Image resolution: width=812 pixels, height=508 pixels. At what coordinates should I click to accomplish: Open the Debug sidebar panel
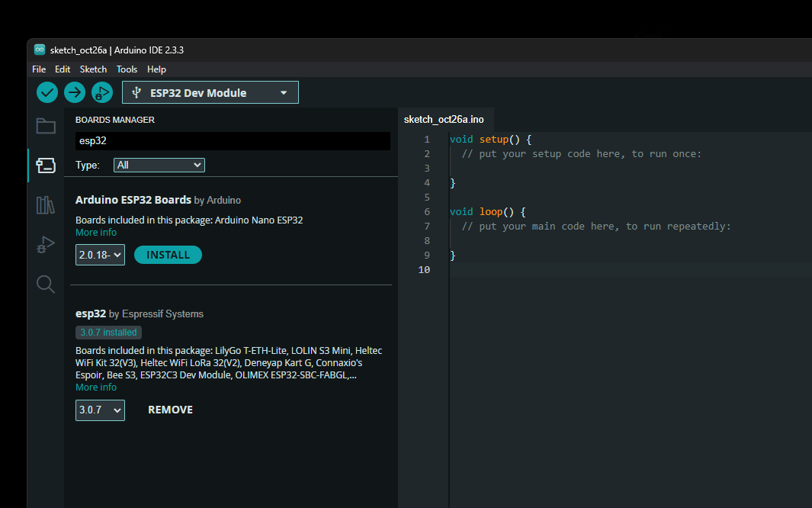pos(45,244)
